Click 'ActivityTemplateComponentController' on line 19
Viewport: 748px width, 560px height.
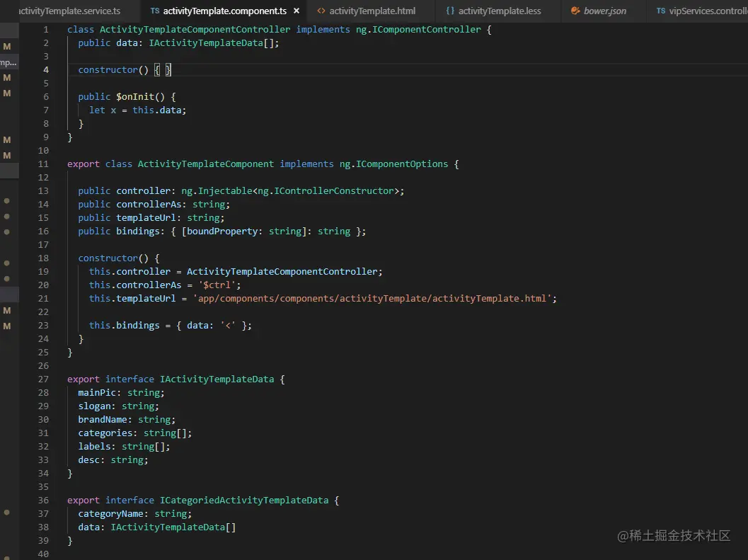[282, 272]
